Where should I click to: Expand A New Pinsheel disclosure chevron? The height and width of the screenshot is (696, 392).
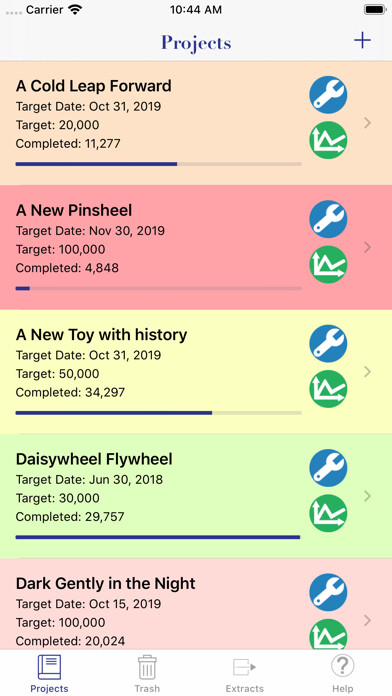367,247
